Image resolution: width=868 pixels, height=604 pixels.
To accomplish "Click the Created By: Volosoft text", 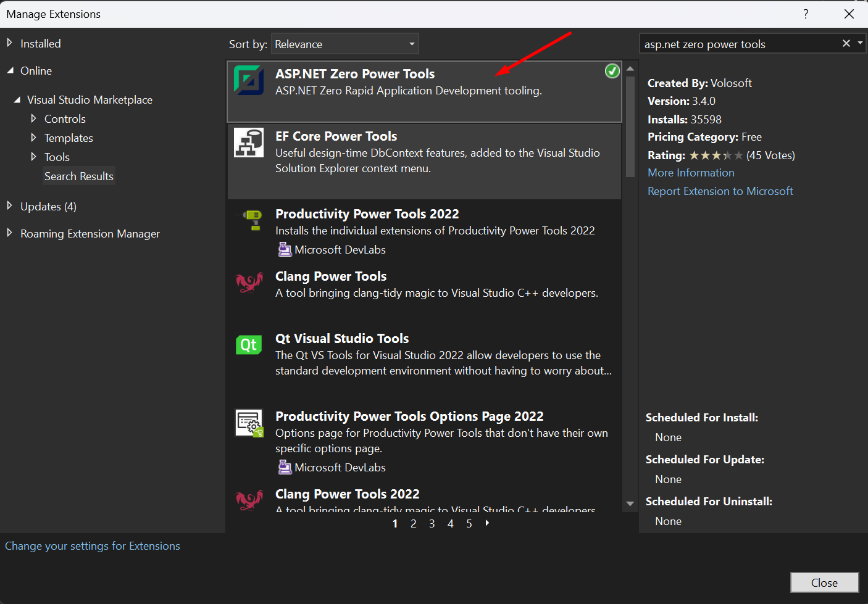I will coord(699,83).
